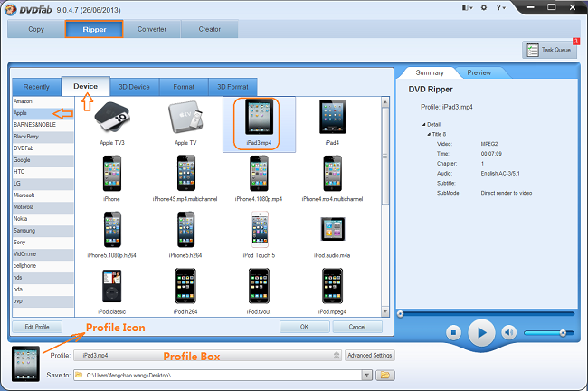
Task: Select the Apple TV device profile
Action: pyautogui.click(x=185, y=123)
